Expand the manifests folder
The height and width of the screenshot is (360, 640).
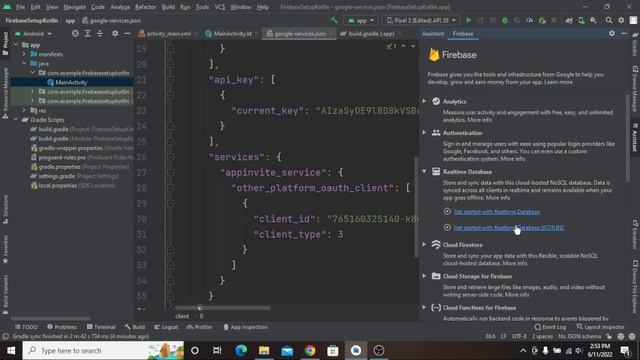click(x=24, y=54)
